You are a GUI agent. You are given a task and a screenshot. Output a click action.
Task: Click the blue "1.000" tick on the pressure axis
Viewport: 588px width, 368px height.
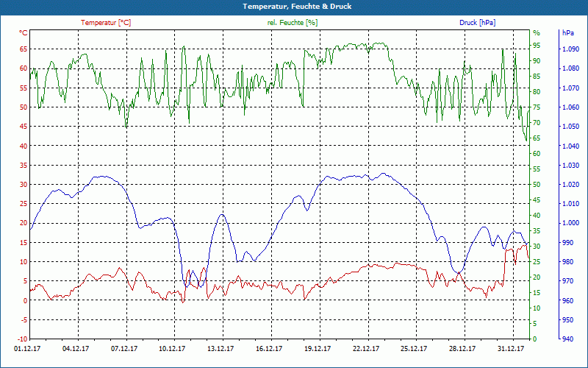(571, 223)
